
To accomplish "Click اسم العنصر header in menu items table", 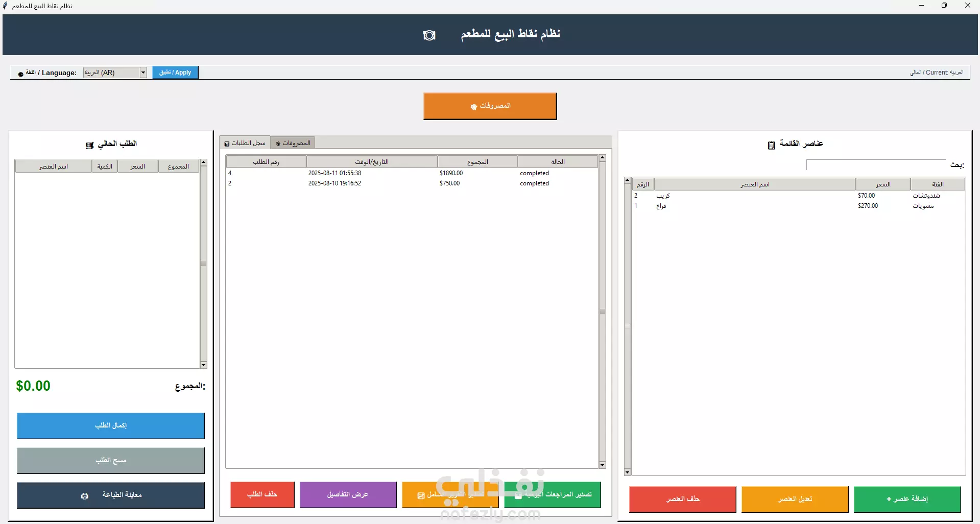I will (755, 184).
